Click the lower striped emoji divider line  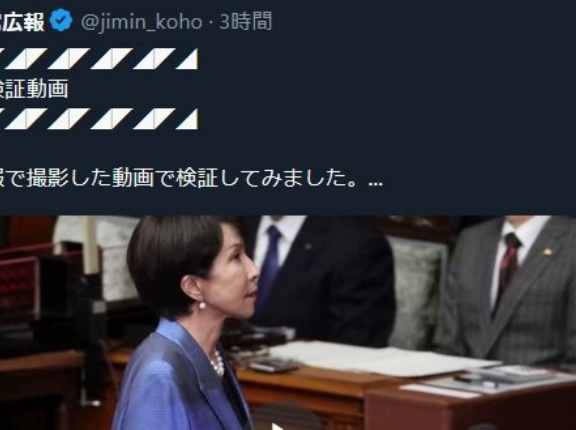(x=99, y=119)
